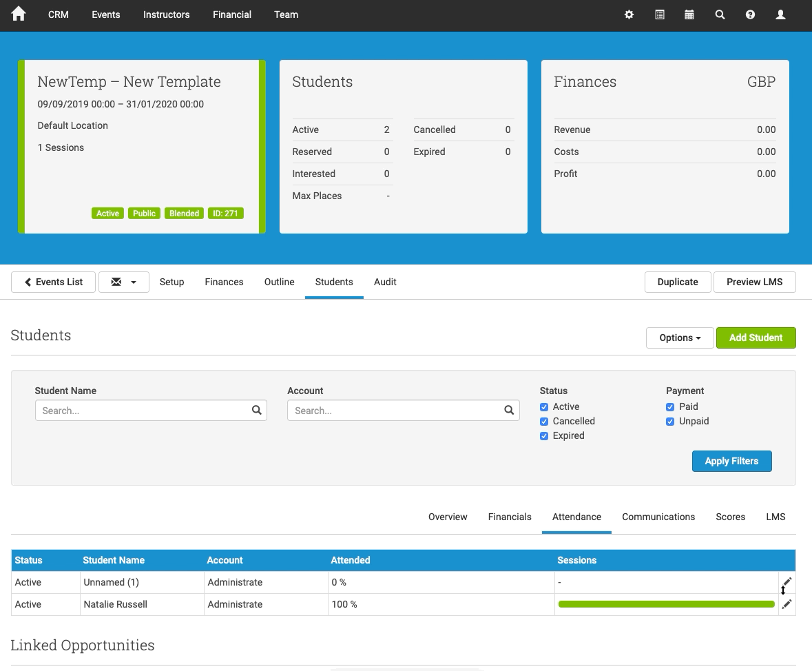Viewport: 812px width, 671px height.
Task: Click the Add Student button
Action: coord(756,338)
